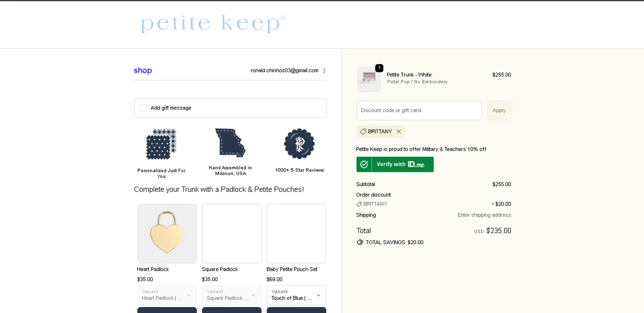Click the Square Padlock product name

220,269
